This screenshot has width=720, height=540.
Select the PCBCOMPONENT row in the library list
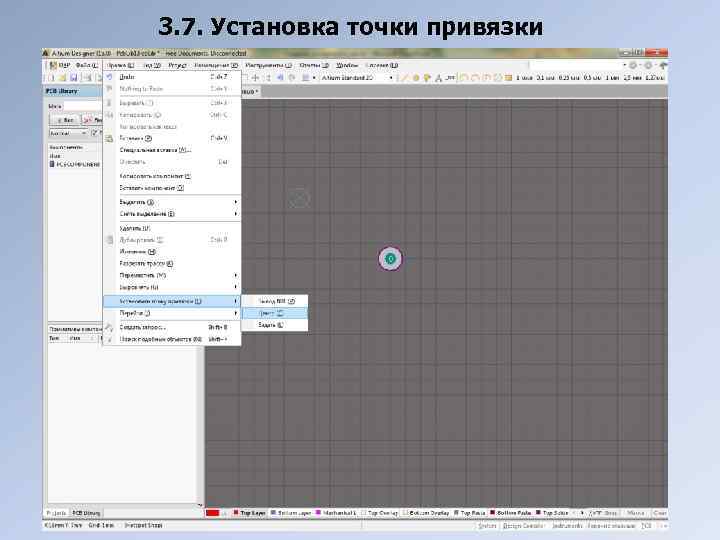74,164
